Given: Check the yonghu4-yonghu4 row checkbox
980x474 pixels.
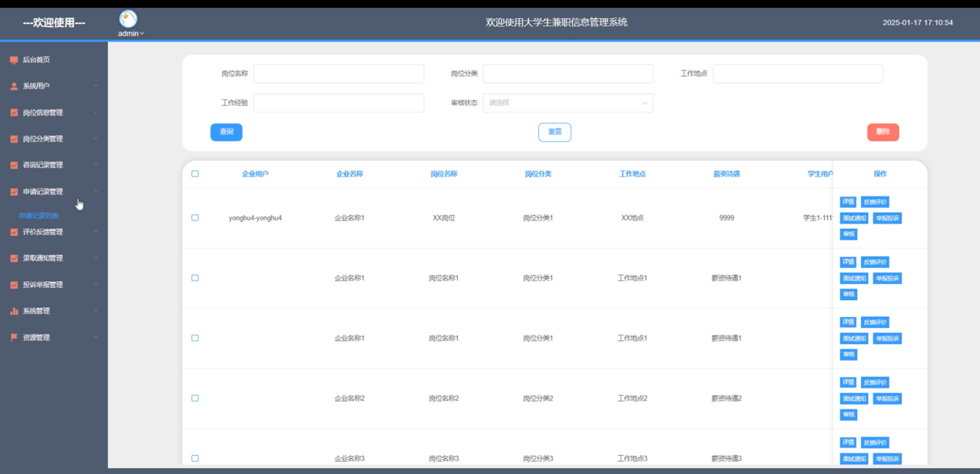Looking at the screenshot, I should point(195,218).
